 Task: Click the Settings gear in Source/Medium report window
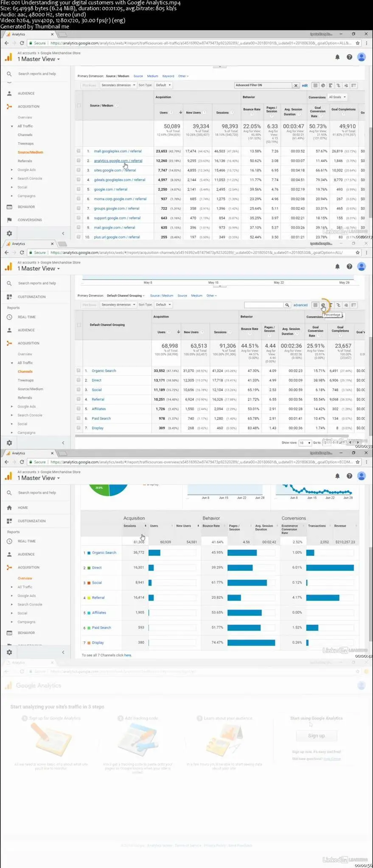click(x=9, y=233)
